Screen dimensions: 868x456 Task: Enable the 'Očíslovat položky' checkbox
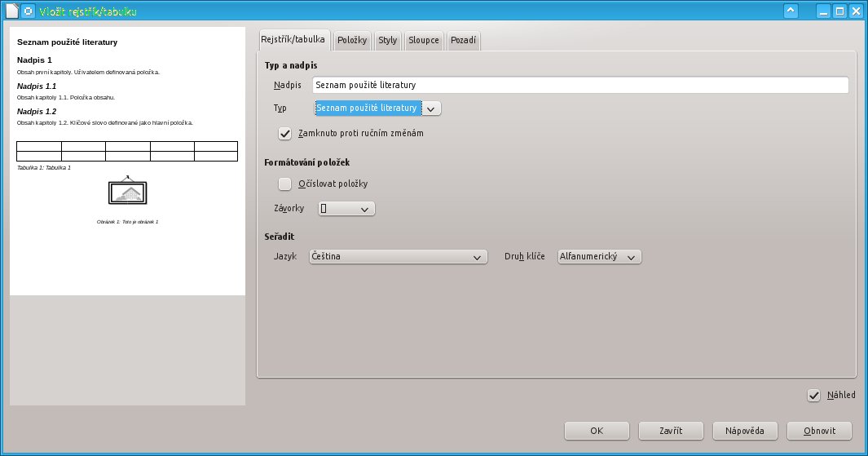coord(285,184)
